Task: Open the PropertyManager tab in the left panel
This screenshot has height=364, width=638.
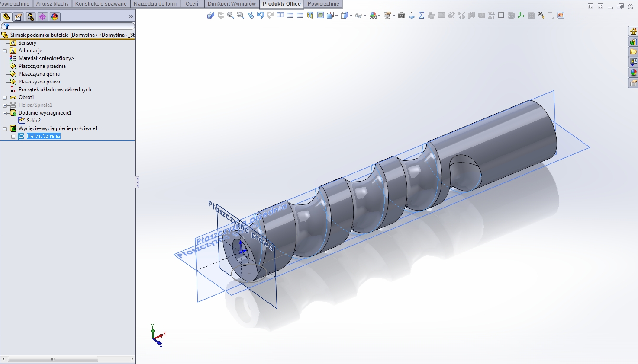Action: 17,16
